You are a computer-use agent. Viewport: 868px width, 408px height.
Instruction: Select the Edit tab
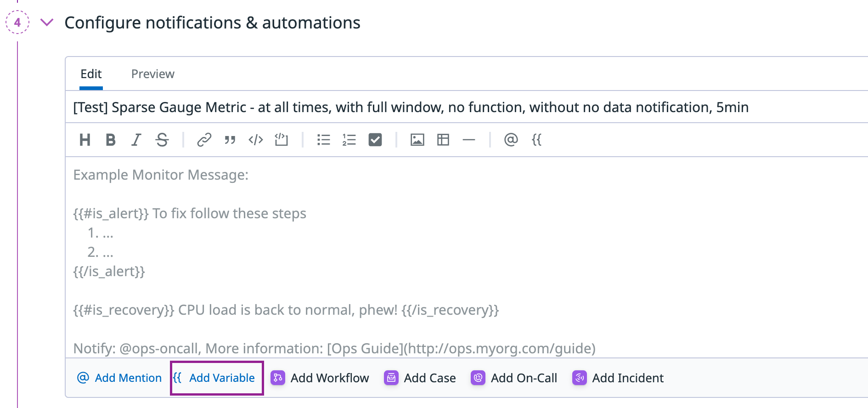(x=91, y=74)
